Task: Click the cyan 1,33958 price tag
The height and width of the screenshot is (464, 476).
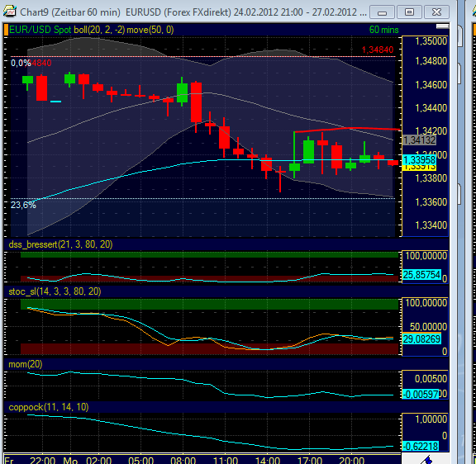Action: click(419, 159)
